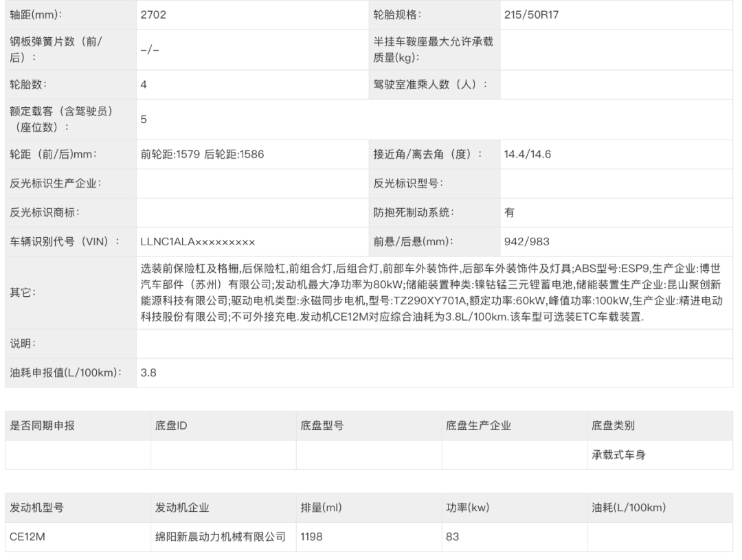The image size is (742, 560).
Task: Click the 其它 label
Action: click(23, 293)
